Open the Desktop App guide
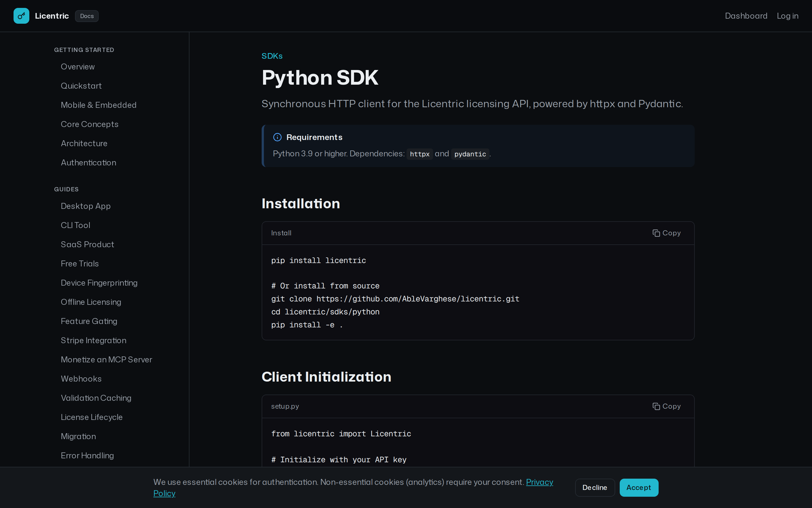The height and width of the screenshot is (508, 812). pos(85,206)
